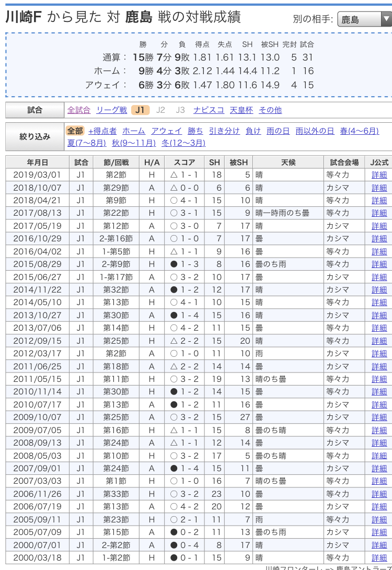Select the date cell 2014/05/10

(38, 303)
